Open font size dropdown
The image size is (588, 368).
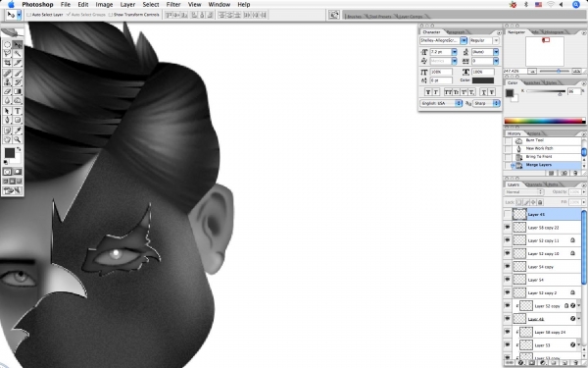[454, 52]
